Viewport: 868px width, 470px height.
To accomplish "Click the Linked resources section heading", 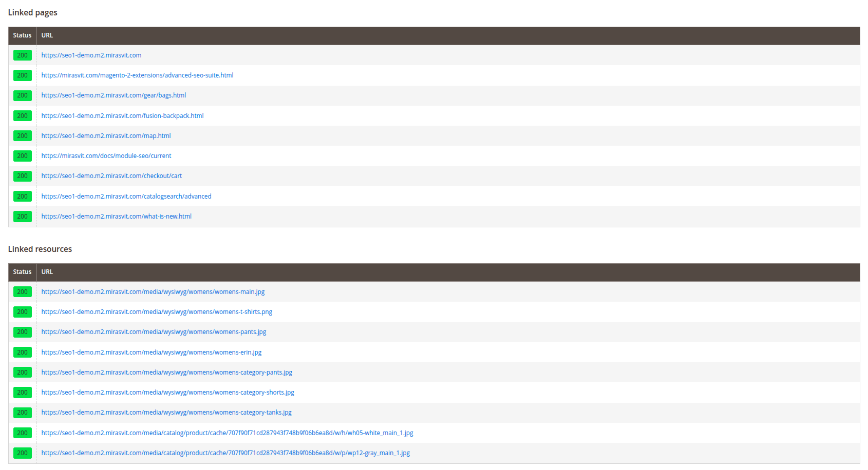I will click(x=40, y=249).
